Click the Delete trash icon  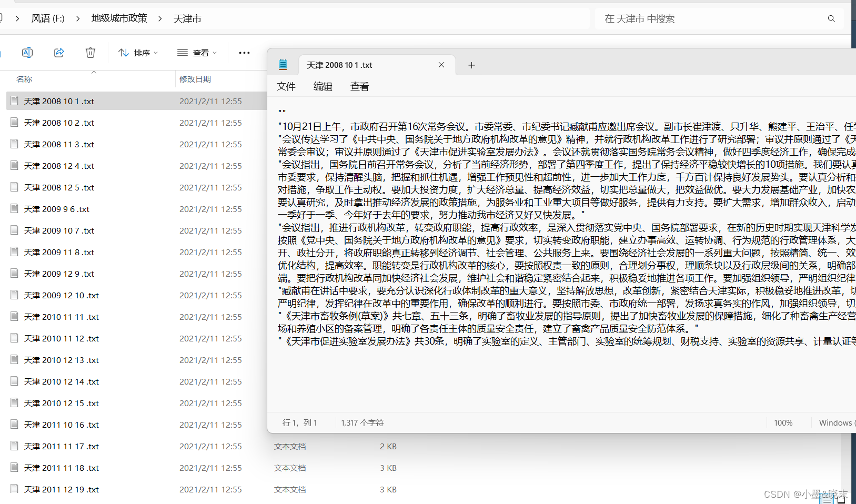(x=90, y=53)
